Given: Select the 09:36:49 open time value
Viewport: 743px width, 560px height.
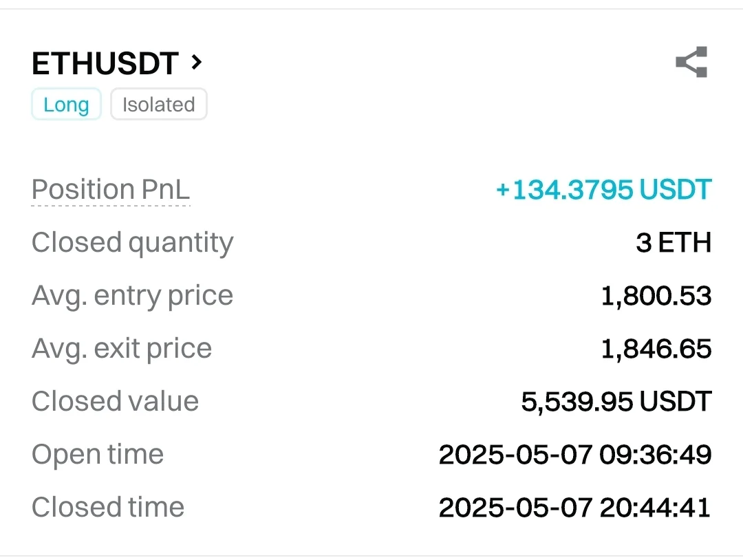Looking at the screenshot, I should [x=656, y=455].
